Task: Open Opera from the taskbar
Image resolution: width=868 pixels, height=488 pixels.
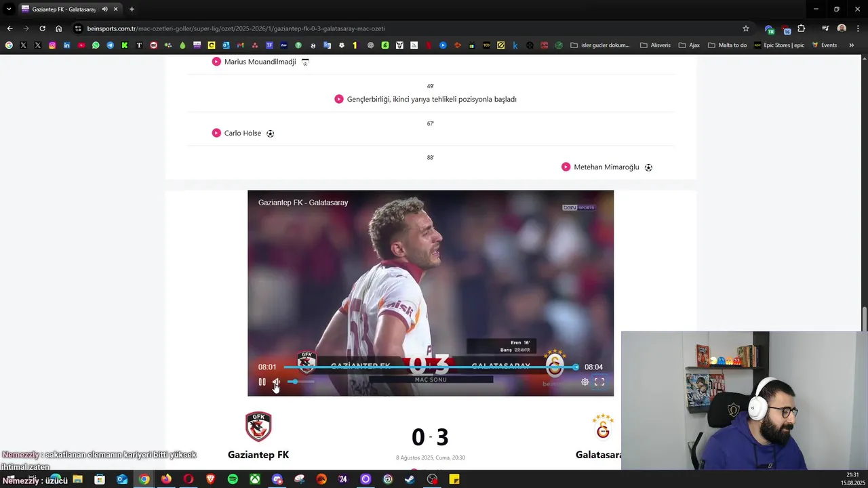Action: point(189,479)
